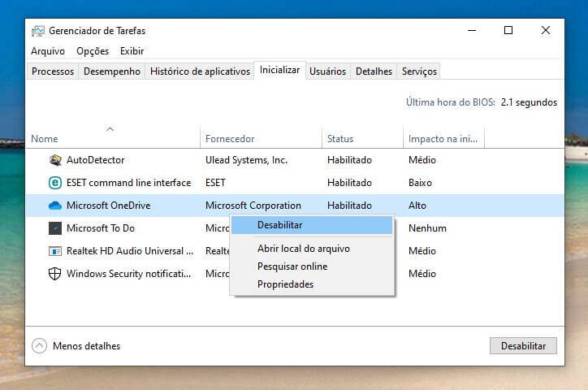The width and height of the screenshot is (588, 390).
Task: Select the Windows Security notification name
Action: click(x=128, y=274)
